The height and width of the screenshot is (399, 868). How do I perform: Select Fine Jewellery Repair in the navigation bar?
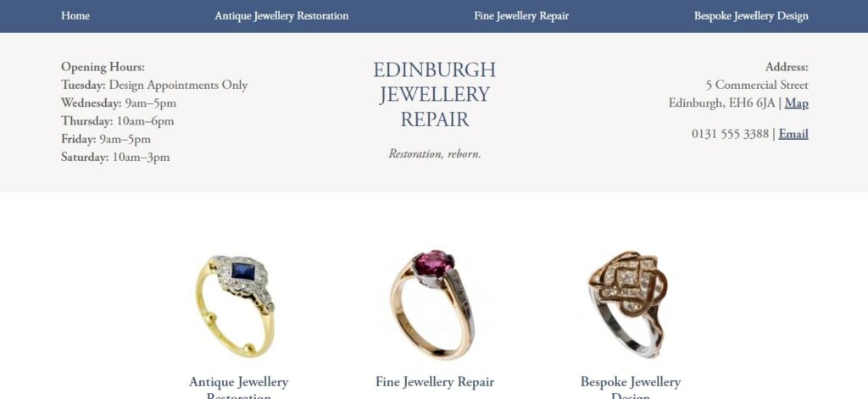[521, 16]
